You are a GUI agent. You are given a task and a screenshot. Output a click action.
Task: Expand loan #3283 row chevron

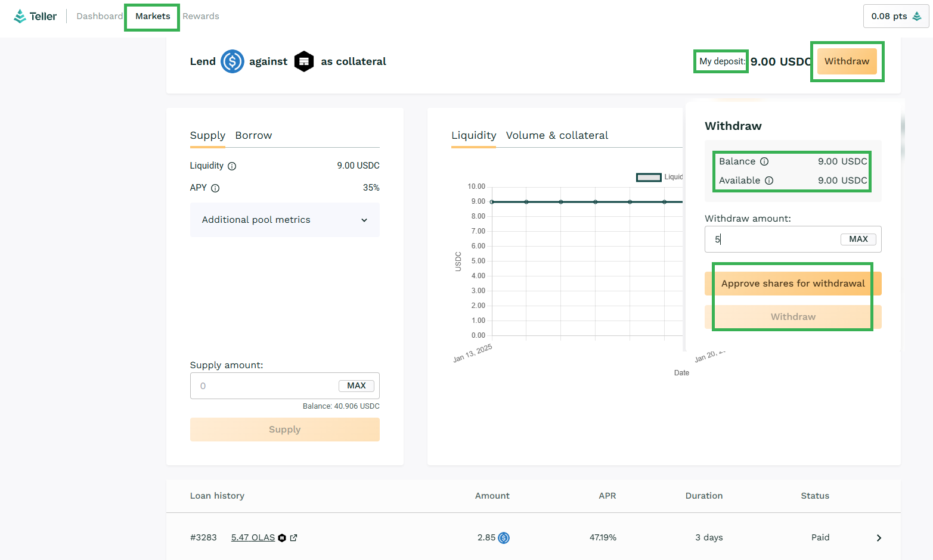pyautogui.click(x=879, y=538)
